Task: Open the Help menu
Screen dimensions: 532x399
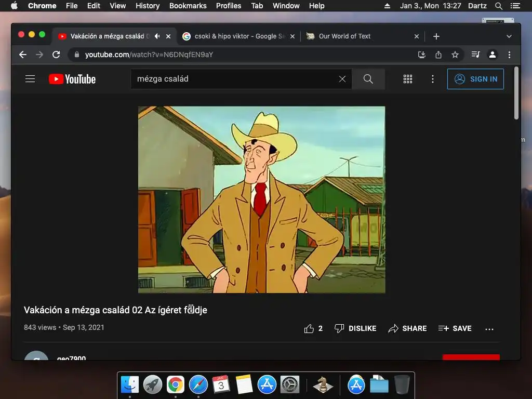Action: [316, 6]
